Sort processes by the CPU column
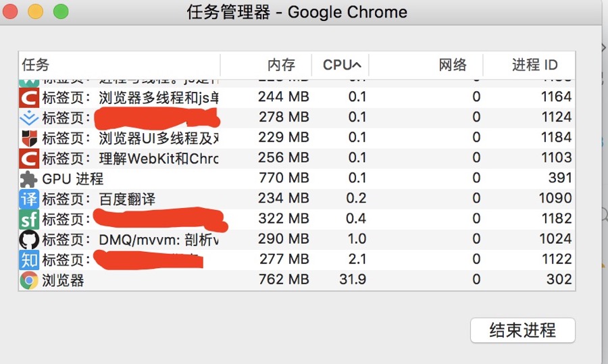Screen dimensions: 608x364 click(x=340, y=65)
